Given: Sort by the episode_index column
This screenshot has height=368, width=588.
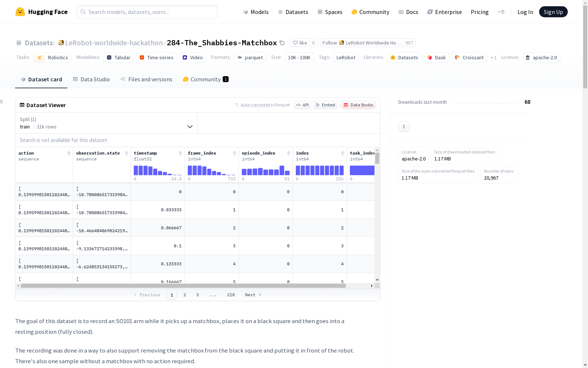Looking at the screenshot, I should click(288, 153).
